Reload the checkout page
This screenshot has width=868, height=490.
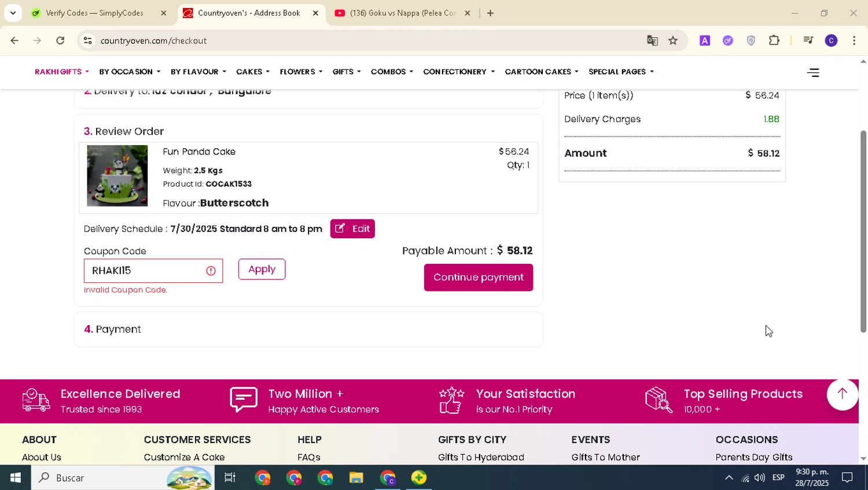coord(60,40)
